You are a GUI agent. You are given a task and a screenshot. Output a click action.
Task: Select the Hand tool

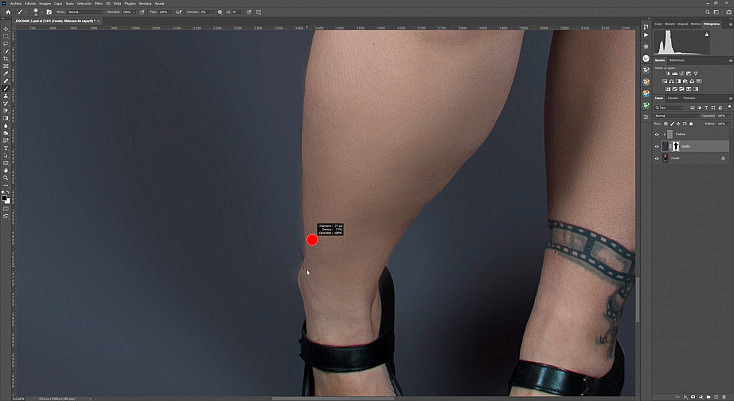coord(6,171)
